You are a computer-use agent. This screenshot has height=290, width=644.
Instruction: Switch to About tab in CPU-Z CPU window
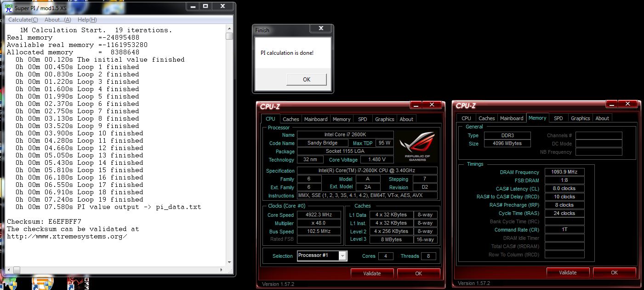[x=406, y=119]
